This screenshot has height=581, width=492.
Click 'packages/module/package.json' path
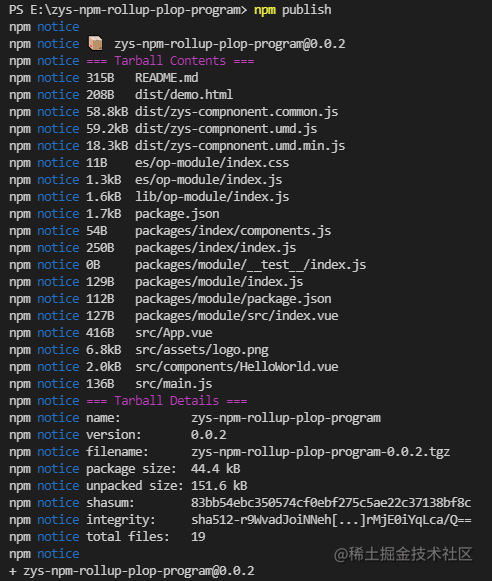233,299
